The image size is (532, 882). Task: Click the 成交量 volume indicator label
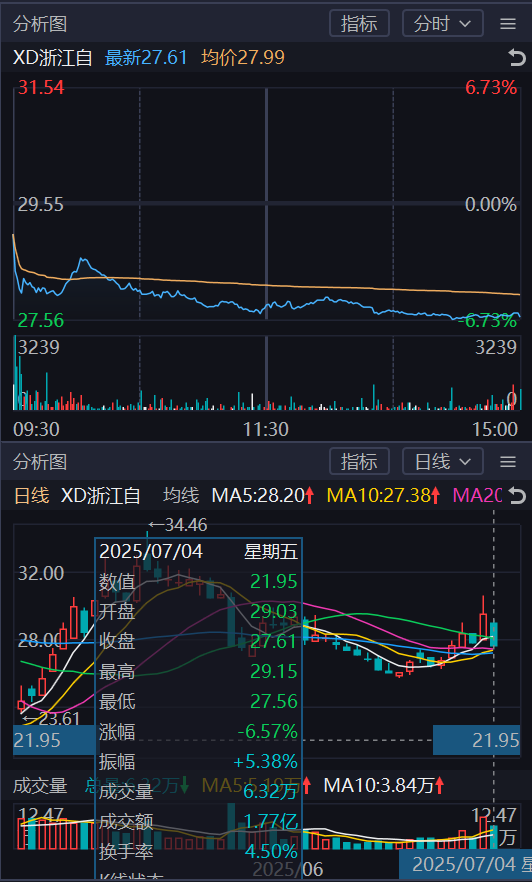tap(40, 785)
